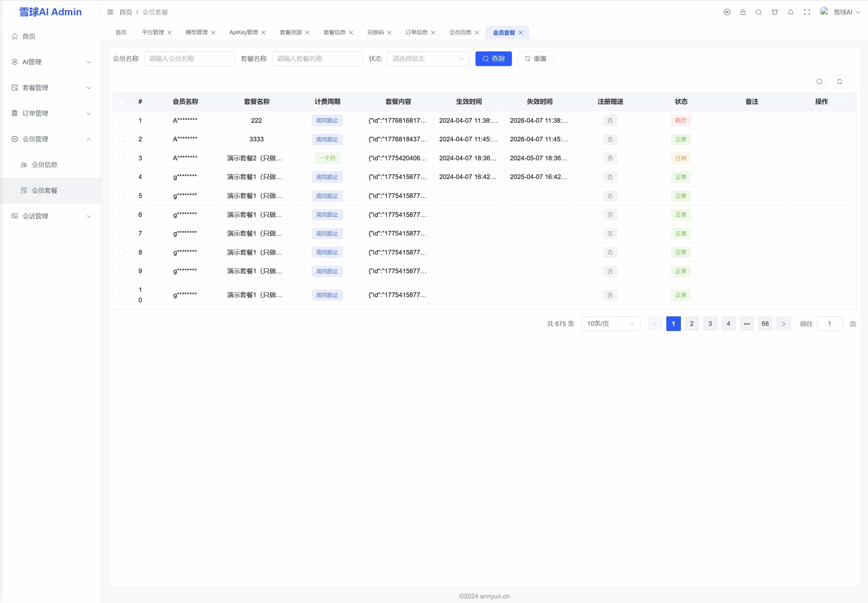Toggle fullscreen mode icon
The height and width of the screenshot is (603, 868).
(807, 12)
